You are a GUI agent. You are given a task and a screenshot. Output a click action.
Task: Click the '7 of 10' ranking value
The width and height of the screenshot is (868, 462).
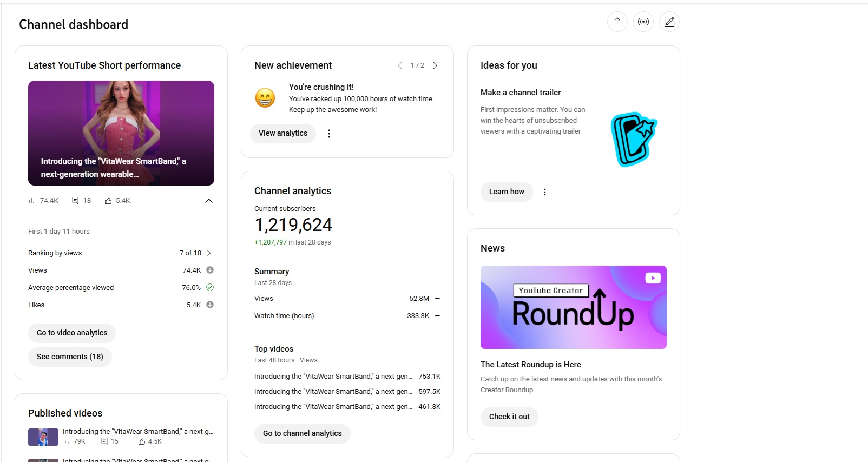tap(190, 253)
